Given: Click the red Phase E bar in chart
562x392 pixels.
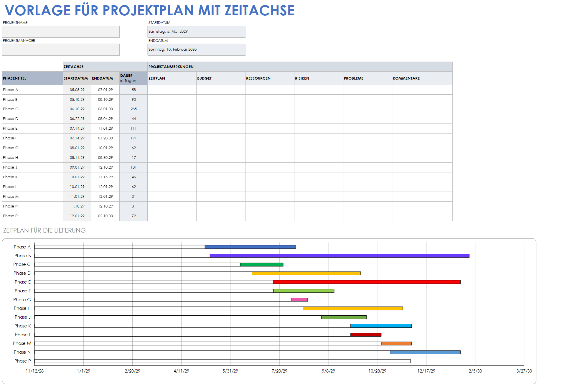Looking at the screenshot, I should coord(367,282).
